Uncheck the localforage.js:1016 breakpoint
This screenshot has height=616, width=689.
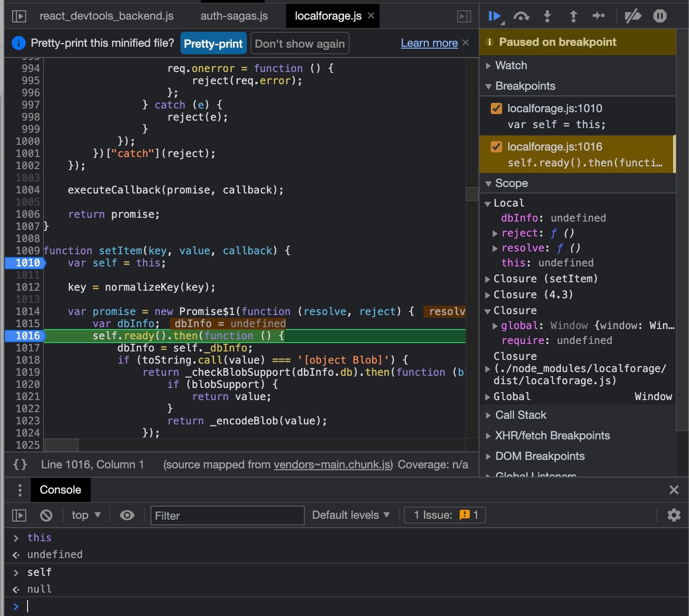coord(496,146)
